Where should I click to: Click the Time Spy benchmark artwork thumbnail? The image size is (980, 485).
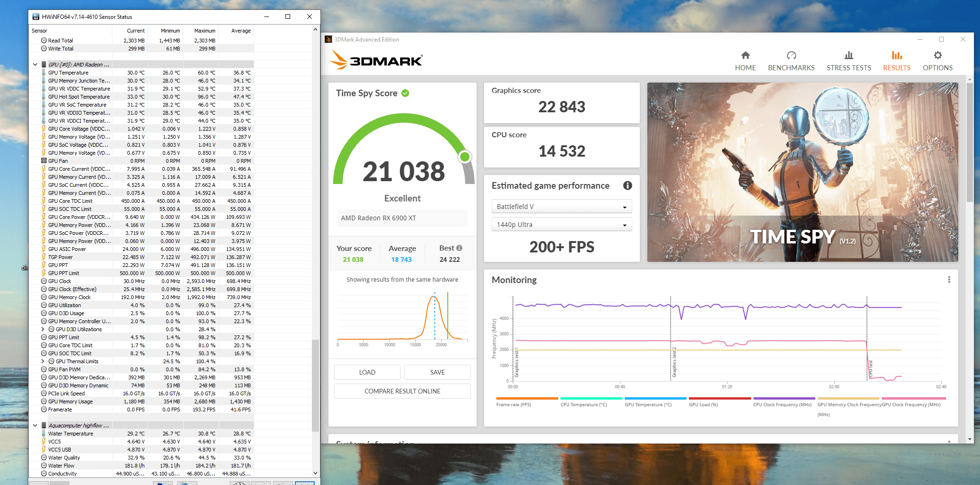802,172
